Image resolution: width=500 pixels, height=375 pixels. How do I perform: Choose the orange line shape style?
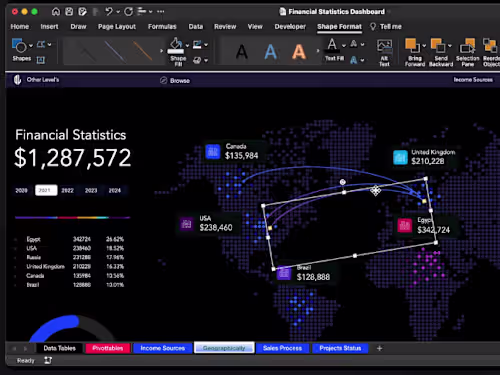(x=143, y=51)
